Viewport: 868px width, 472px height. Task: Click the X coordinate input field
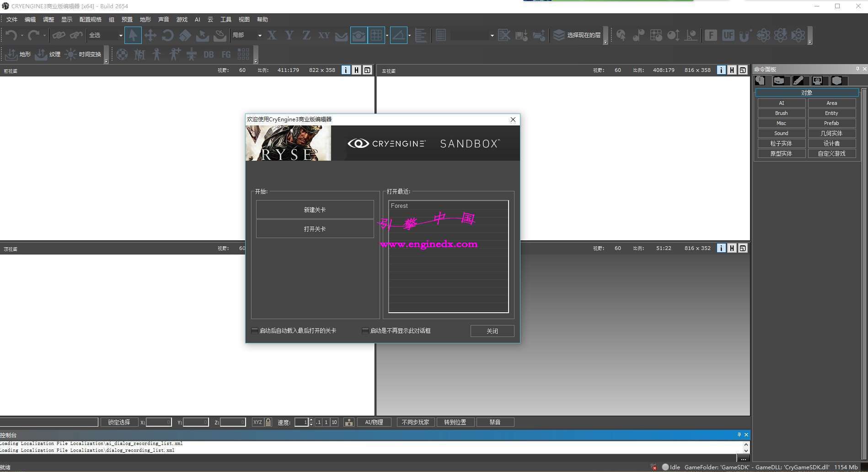(x=159, y=422)
